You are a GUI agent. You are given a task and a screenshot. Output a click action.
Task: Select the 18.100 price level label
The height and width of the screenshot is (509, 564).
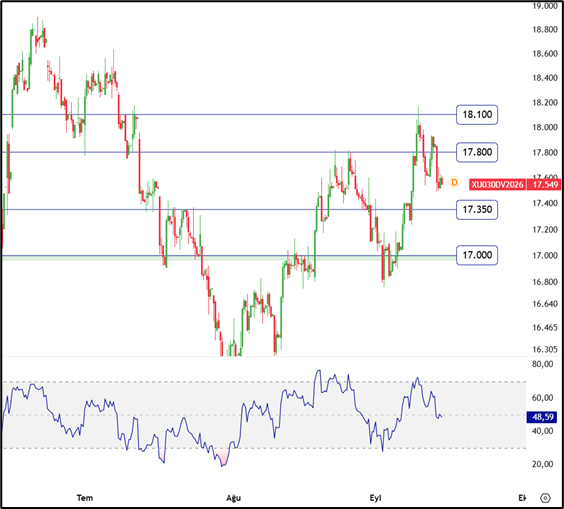click(477, 115)
